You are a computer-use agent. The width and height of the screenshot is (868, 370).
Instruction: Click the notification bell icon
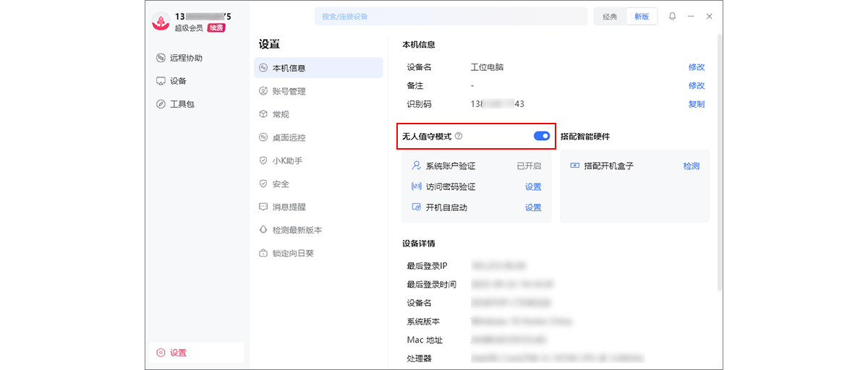(672, 17)
